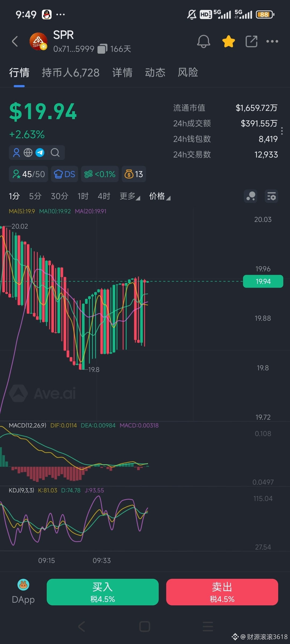Go back with the top-left arrow
Viewport: 290px width, 644px height.
tap(15, 41)
